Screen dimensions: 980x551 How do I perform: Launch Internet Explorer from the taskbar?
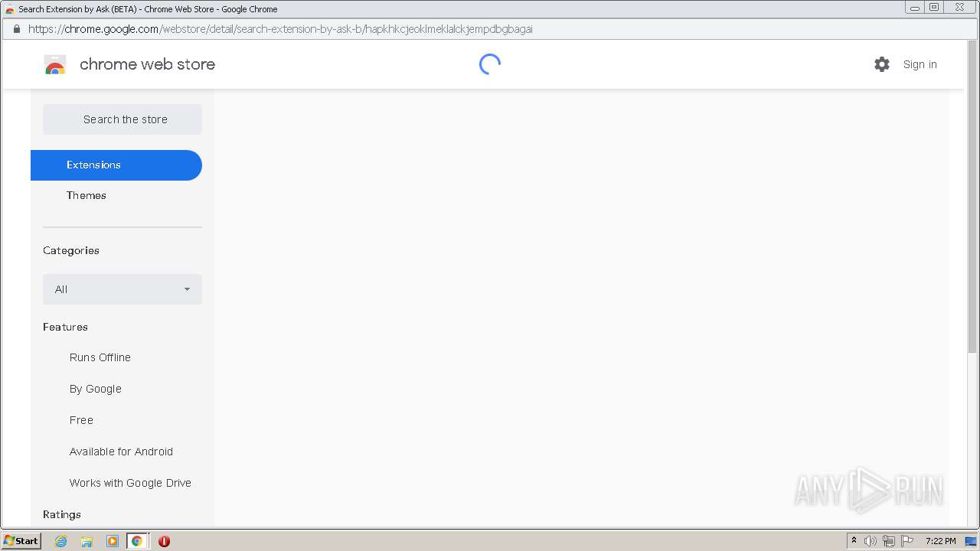point(61,541)
